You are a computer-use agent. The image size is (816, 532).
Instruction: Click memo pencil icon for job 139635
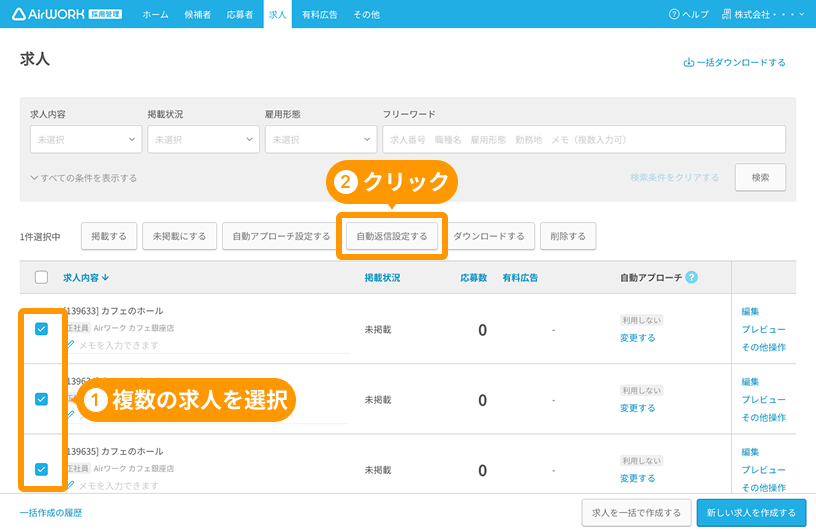tap(71, 485)
